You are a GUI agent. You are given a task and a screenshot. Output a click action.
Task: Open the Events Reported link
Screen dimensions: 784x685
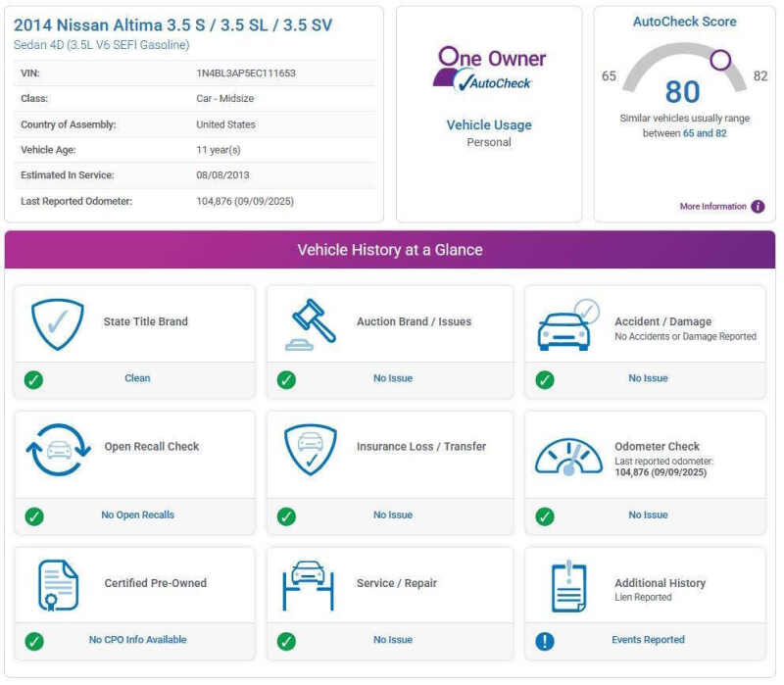click(648, 640)
